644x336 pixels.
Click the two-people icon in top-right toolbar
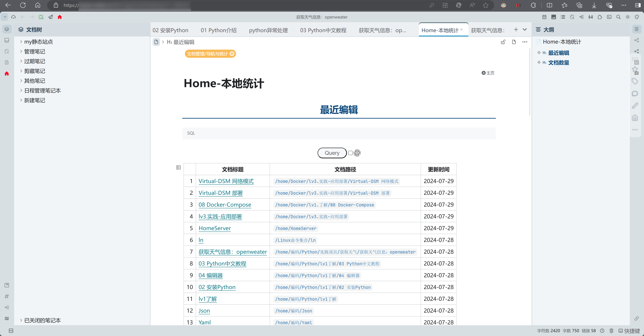coord(590,17)
